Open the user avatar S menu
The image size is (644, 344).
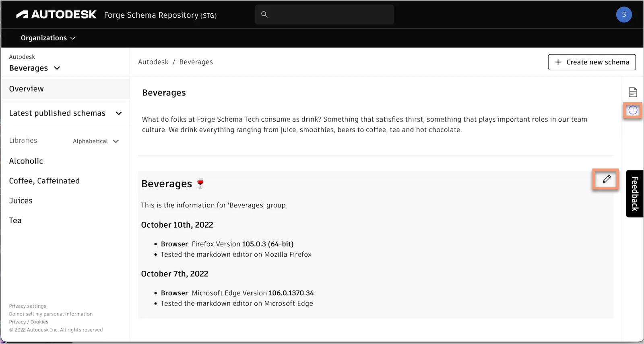[x=623, y=15]
